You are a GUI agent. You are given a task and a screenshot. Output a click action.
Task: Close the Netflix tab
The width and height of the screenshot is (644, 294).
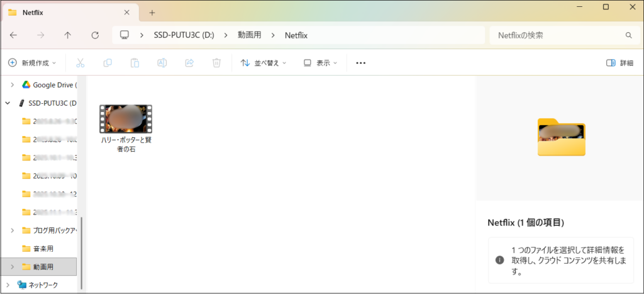127,13
